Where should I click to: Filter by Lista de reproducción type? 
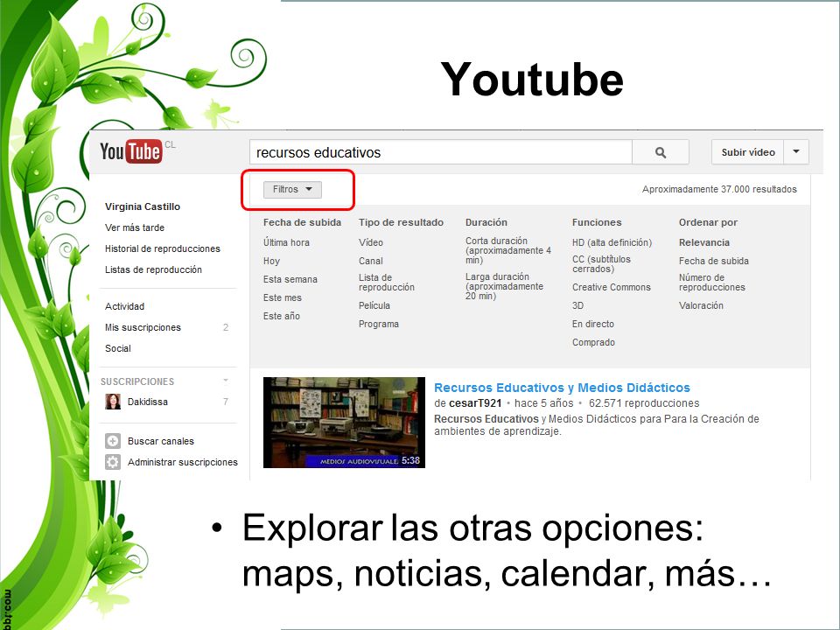tap(386, 283)
